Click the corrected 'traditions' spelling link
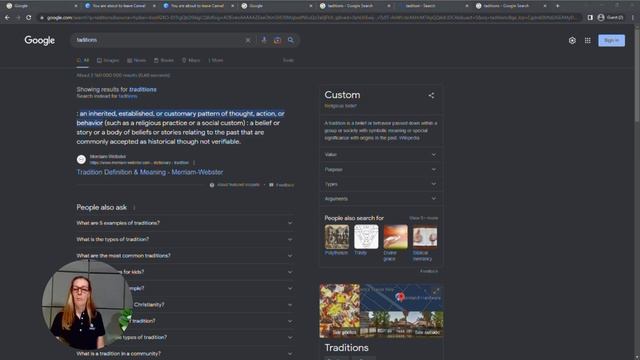This screenshot has width=640, height=360. tap(143, 89)
